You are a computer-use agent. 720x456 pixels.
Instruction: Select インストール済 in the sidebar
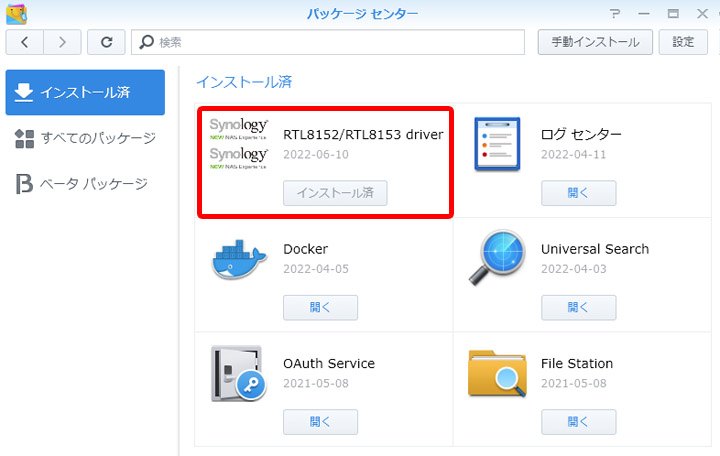(x=85, y=92)
